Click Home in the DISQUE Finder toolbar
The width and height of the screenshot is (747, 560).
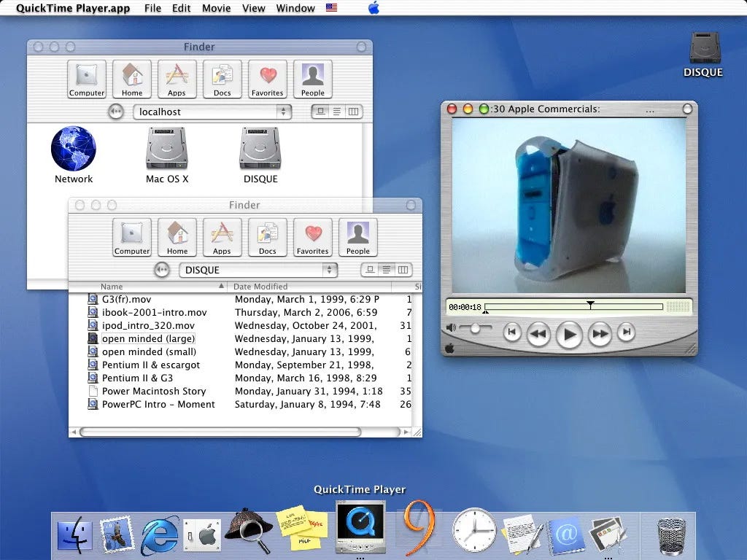pyautogui.click(x=177, y=237)
